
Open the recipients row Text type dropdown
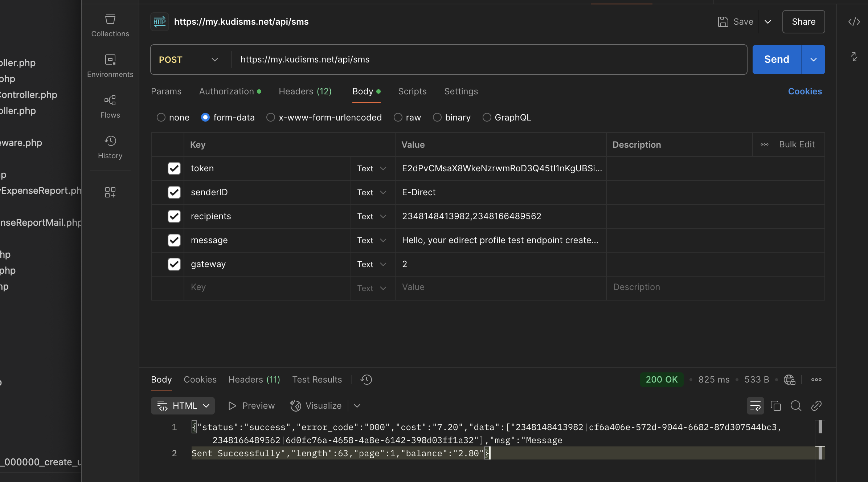pos(372,216)
